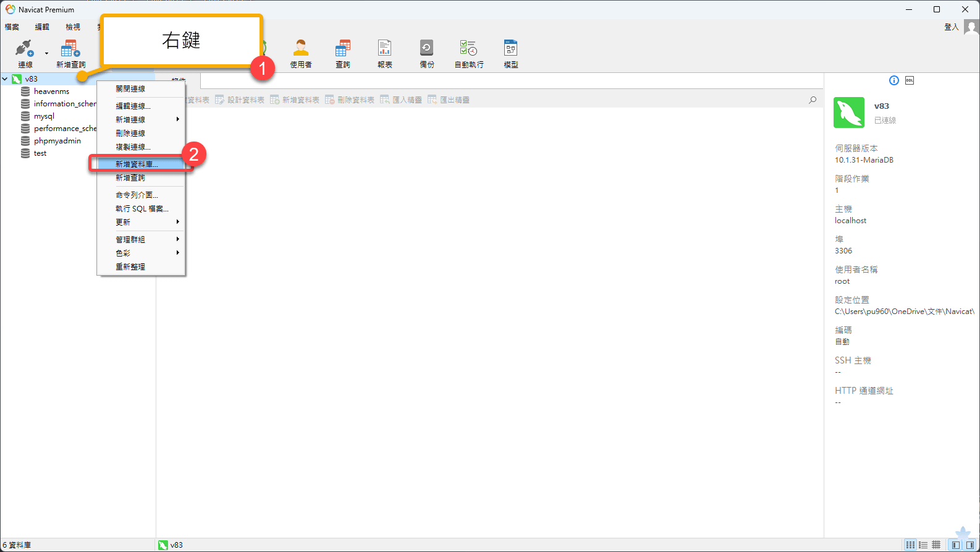
Task: Show the DDL panel icon
Action: point(910,80)
